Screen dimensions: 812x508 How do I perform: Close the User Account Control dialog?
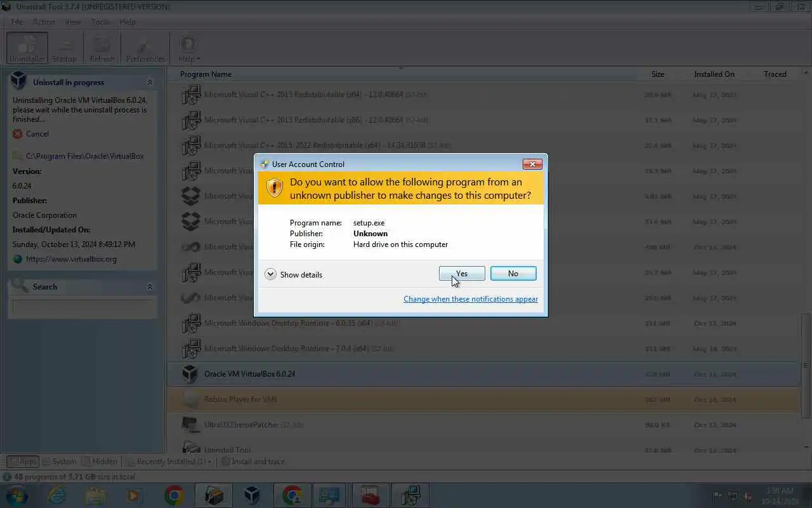point(532,164)
